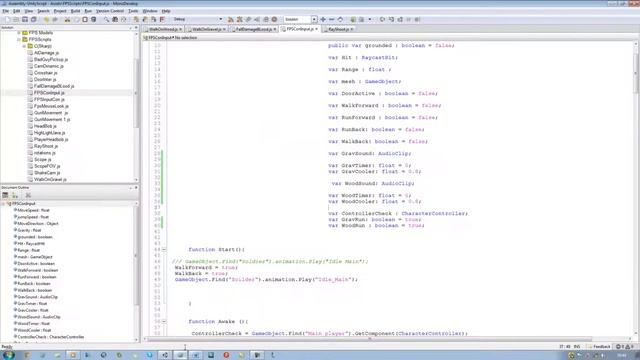Screen dimensions: 640x360
Task: Open the Project menu
Action: tap(60, 11)
